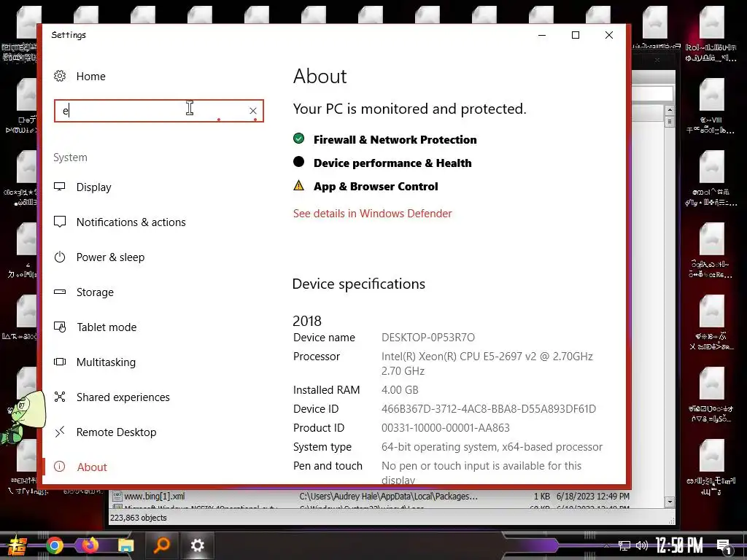Maximize the Settings window
Screen dimensions: 747x560
576,35
